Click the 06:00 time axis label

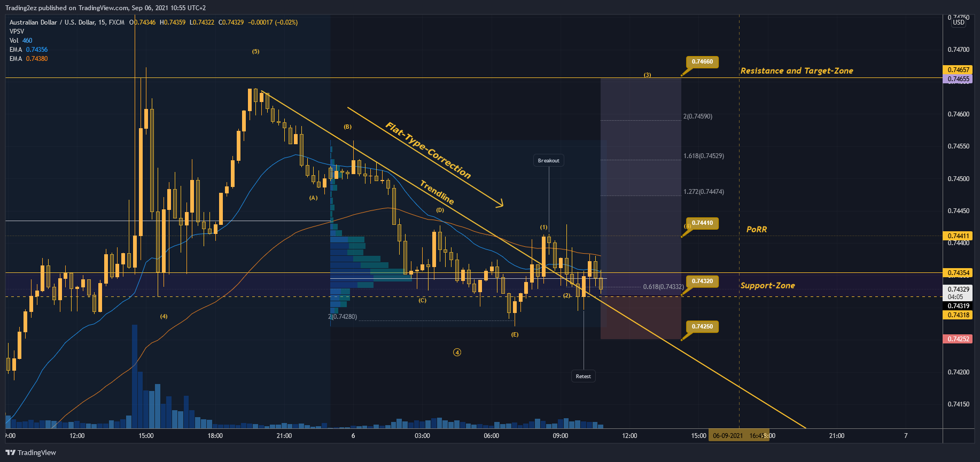coord(491,436)
